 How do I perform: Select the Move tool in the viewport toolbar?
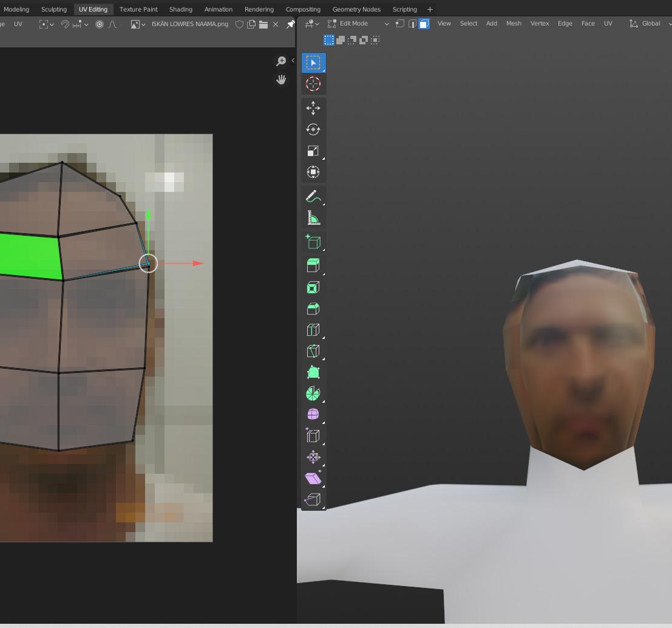313,108
